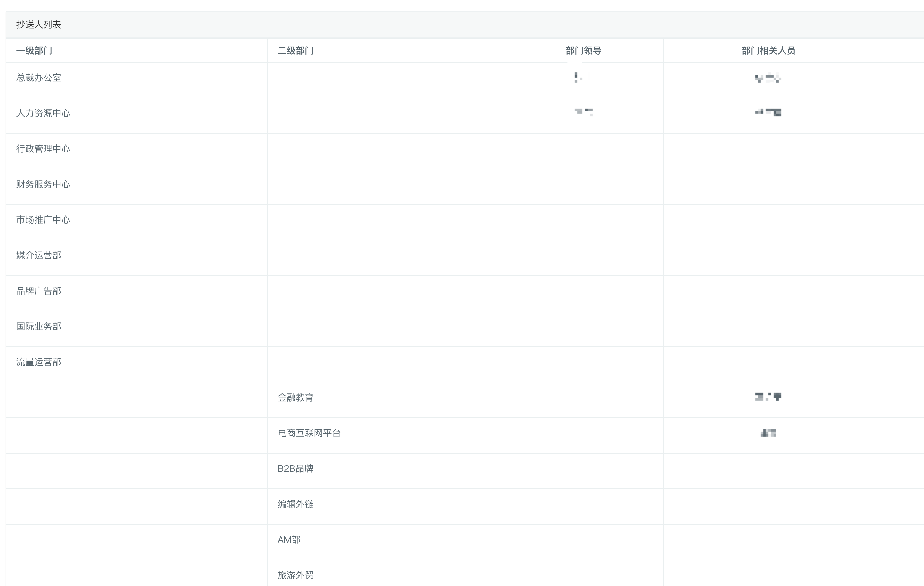Click the blurred related staff for 总裁办公室
This screenshot has width=924, height=586.
pos(768,78)
